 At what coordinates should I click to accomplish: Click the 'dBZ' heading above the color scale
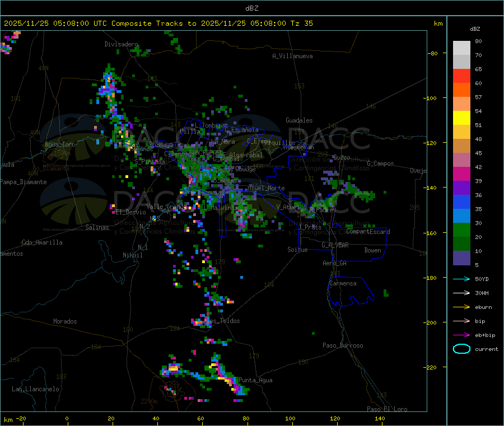475,29
